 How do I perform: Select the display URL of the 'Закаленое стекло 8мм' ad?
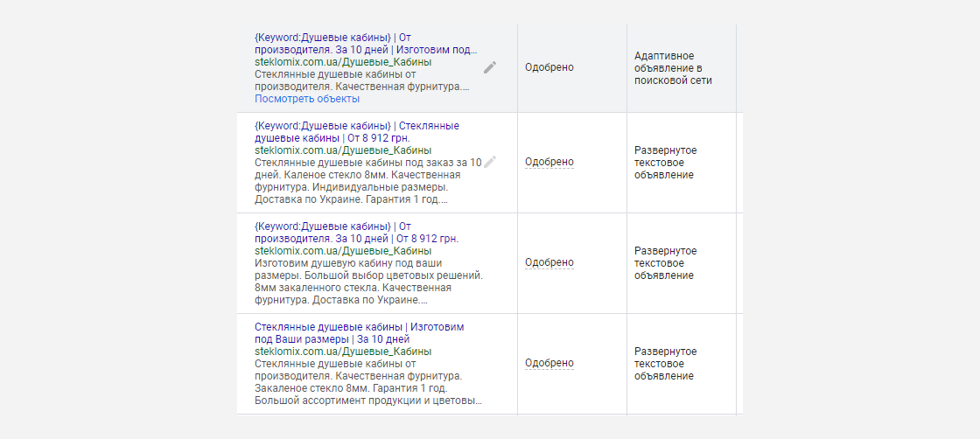343,351
